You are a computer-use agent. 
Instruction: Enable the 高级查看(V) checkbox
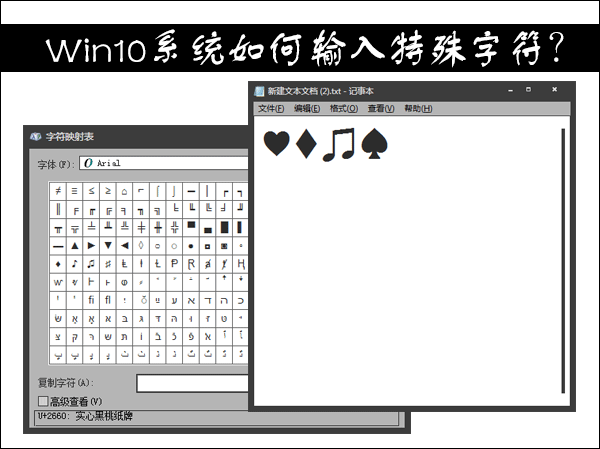43,401
